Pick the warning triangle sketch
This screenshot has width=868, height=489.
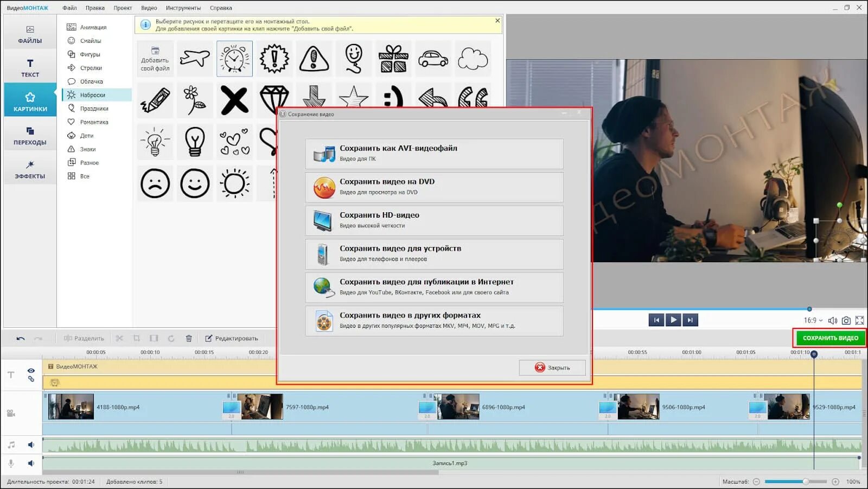point(314,59)
